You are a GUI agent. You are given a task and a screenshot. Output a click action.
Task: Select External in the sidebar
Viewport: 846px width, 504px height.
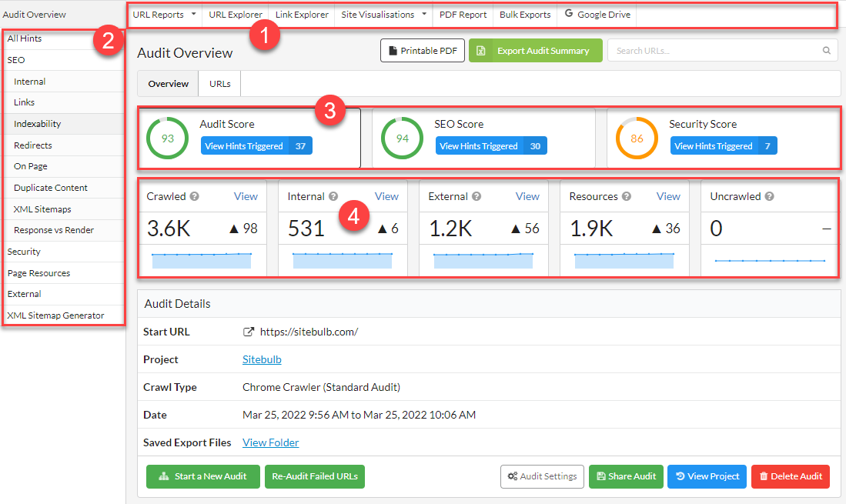point(64,294)
